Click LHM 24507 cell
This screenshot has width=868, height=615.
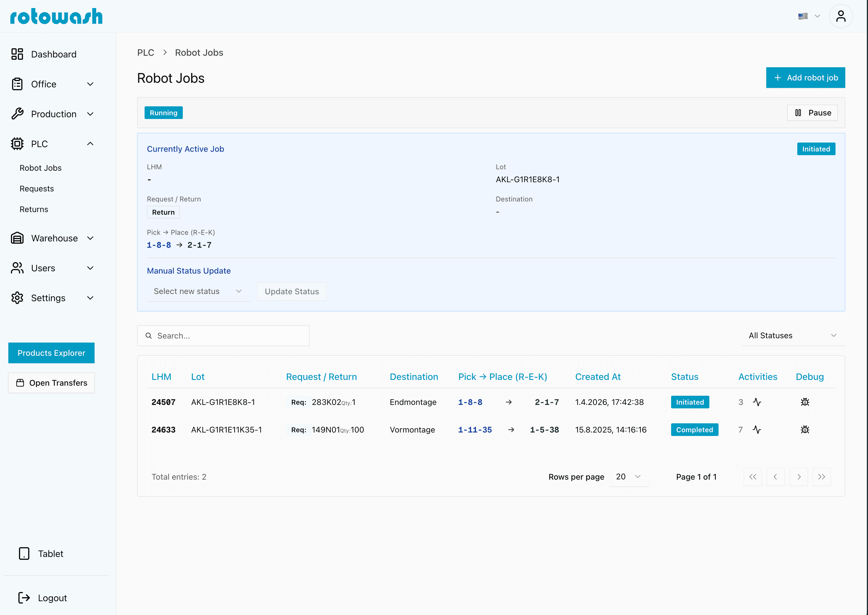[163, 402]
